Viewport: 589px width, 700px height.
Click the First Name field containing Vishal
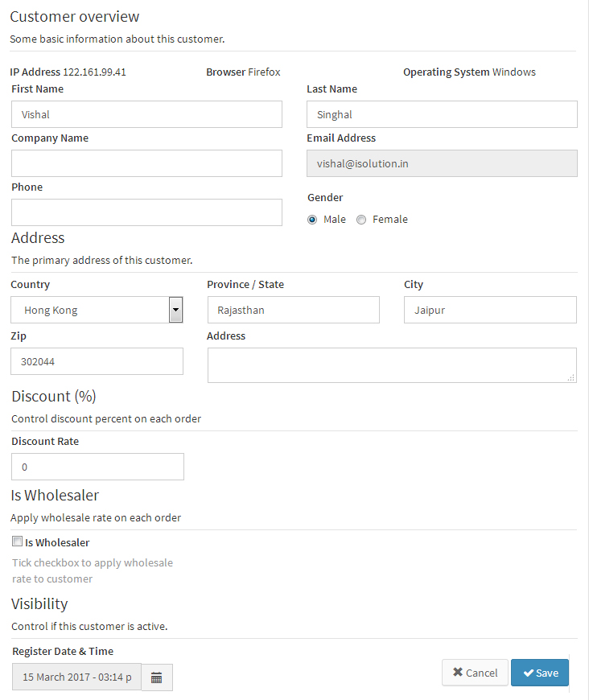pos(146,114)
